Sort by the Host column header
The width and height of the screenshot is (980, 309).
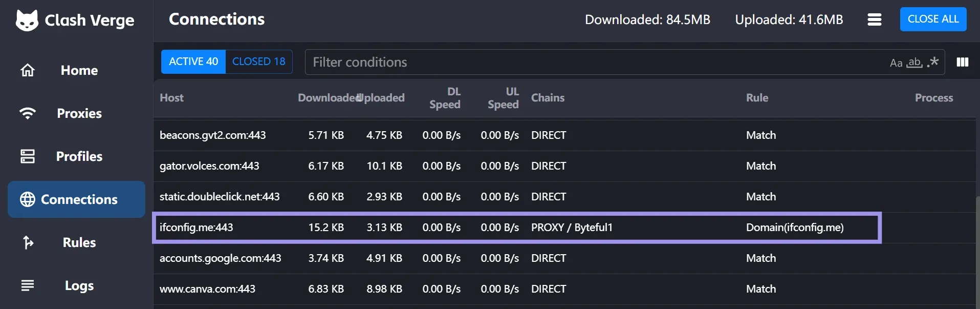pyautogui.click(x=171, y=98)
